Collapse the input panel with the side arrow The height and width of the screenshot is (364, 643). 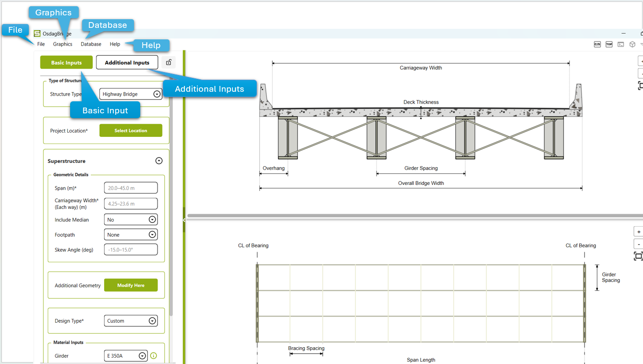pyautogui.click(x=184, y=220)
